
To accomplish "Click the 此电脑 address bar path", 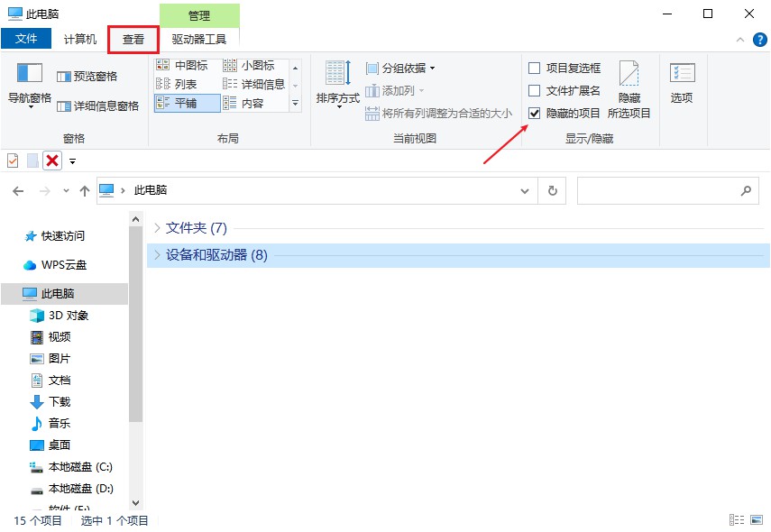I will tap(151, 190).
